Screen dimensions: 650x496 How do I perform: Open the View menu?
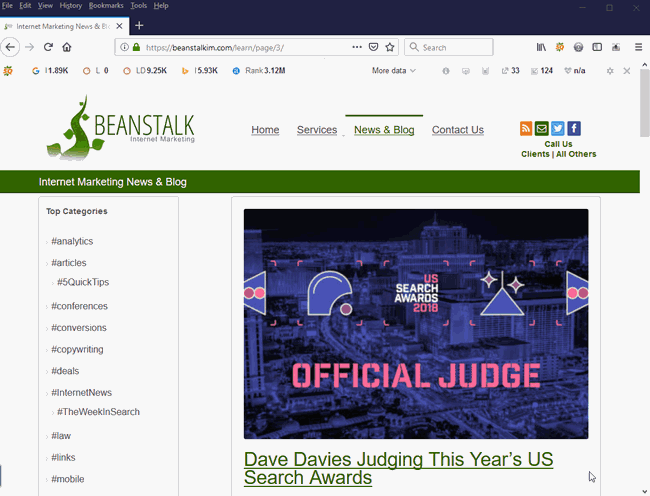45,6
